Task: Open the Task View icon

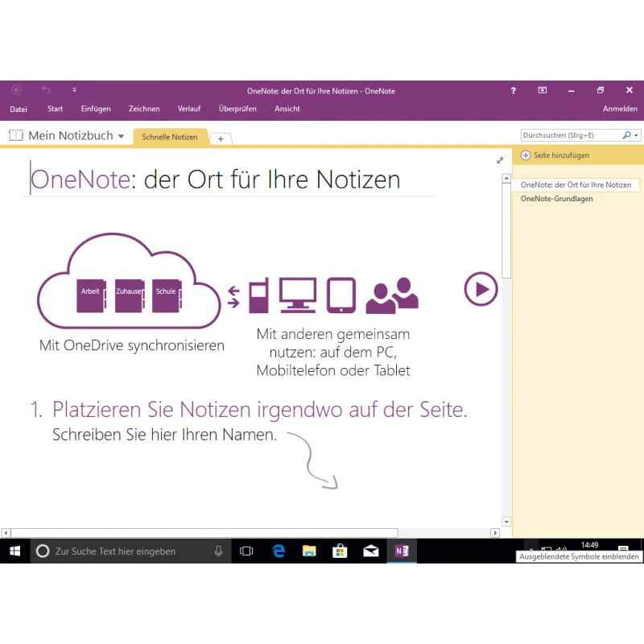Action: (x=247, y=551)
